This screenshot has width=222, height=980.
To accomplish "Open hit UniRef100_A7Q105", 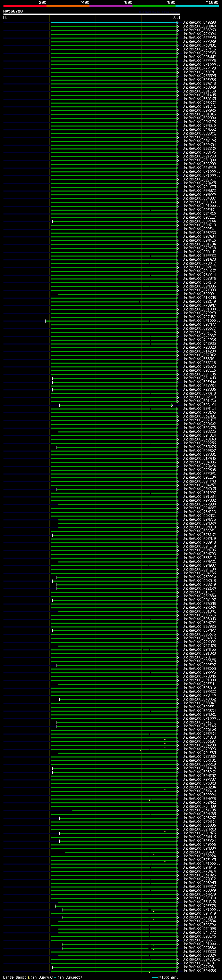I will click(199, 412).
